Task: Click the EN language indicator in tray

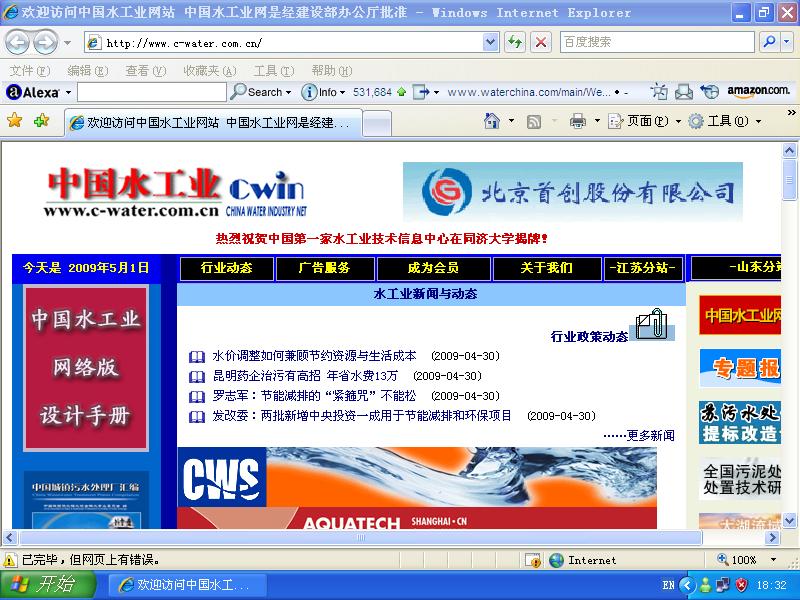Action: 668,585
